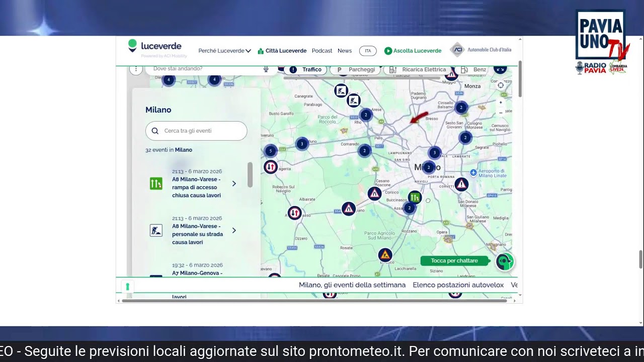Image resolution: width=644 pixels, height=362 pixels.
Task: Click 32 eventi in Milano text
Action: [169, 150]
